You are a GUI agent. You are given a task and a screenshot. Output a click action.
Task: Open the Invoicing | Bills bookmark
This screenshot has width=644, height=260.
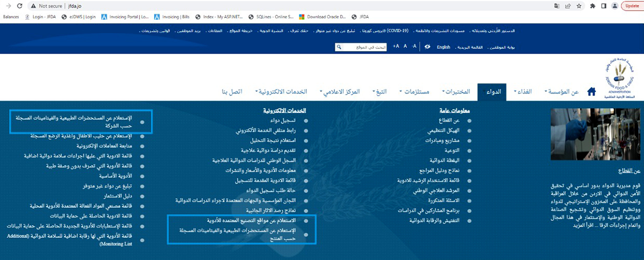pyautogui.click(x=173, y=17)
